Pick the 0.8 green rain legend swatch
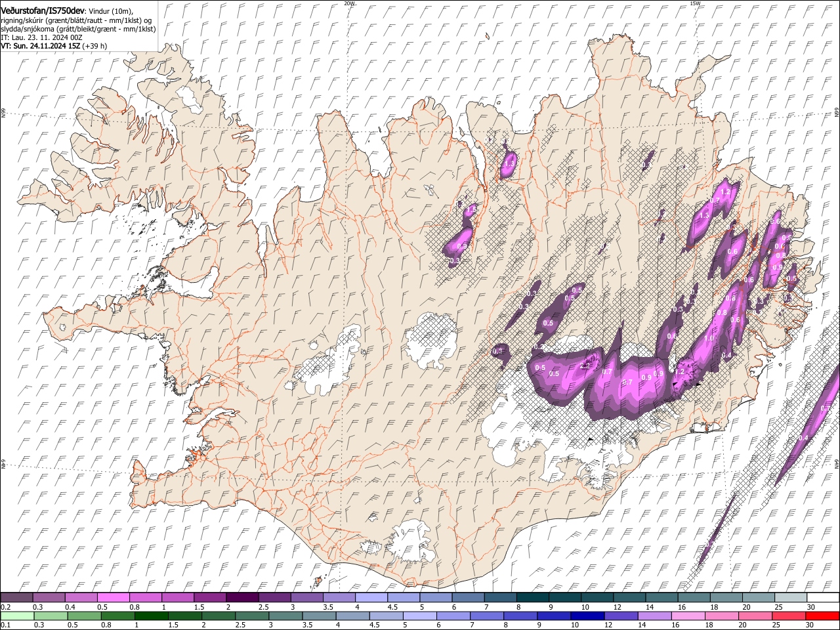 tap(117, 616)
